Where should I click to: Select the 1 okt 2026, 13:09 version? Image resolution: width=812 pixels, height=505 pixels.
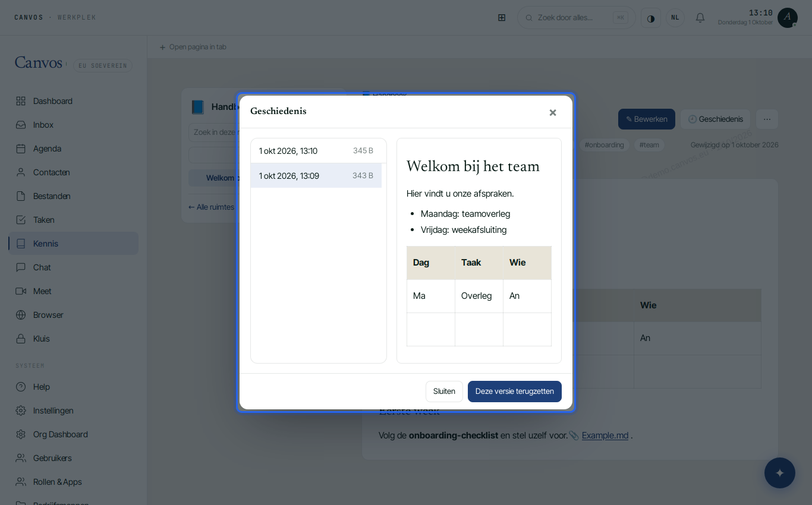click(316, 176)
